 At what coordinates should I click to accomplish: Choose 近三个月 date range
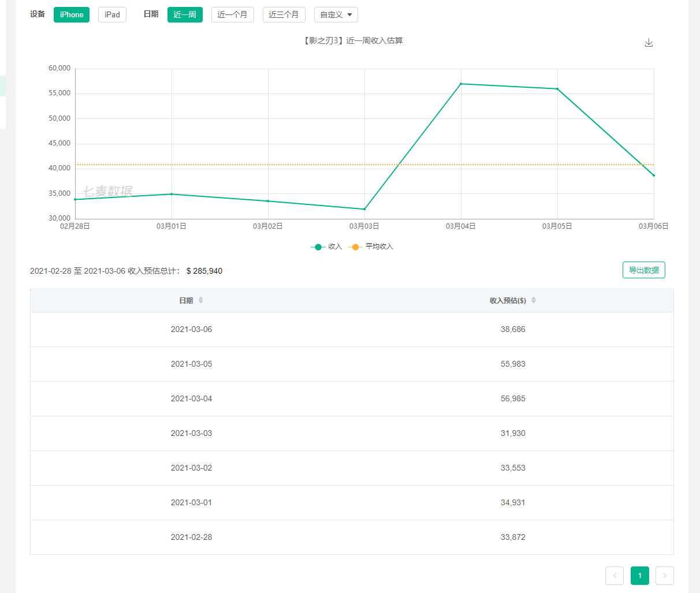284,14
